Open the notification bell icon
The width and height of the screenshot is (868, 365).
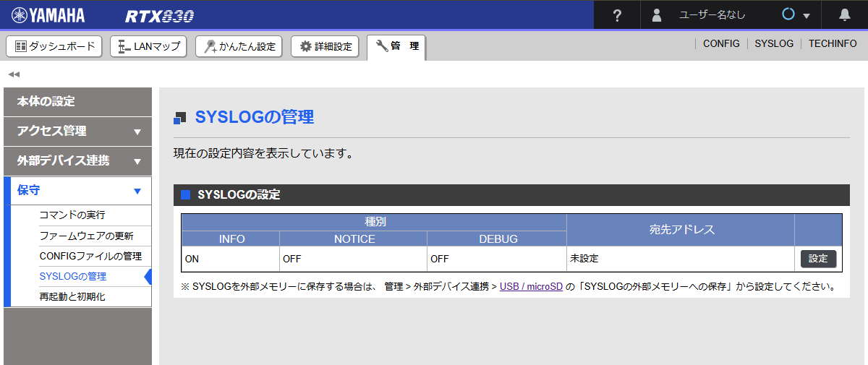pyautogui.click(x=845, y=15)
